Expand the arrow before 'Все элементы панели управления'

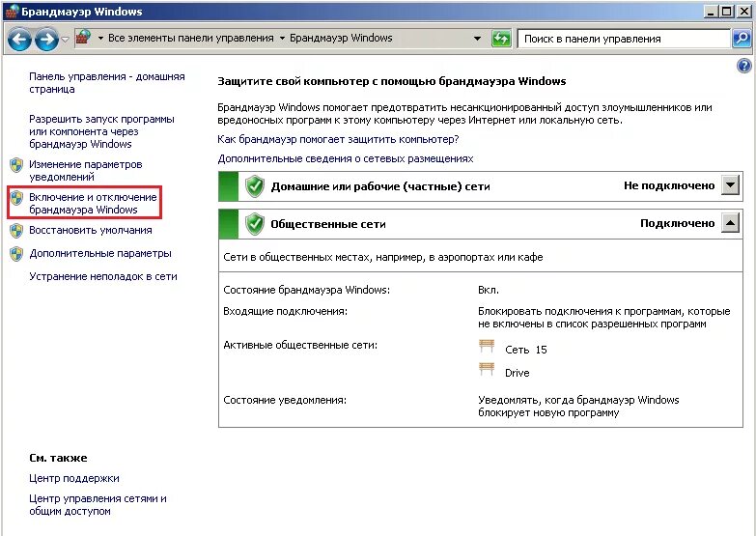100,38
